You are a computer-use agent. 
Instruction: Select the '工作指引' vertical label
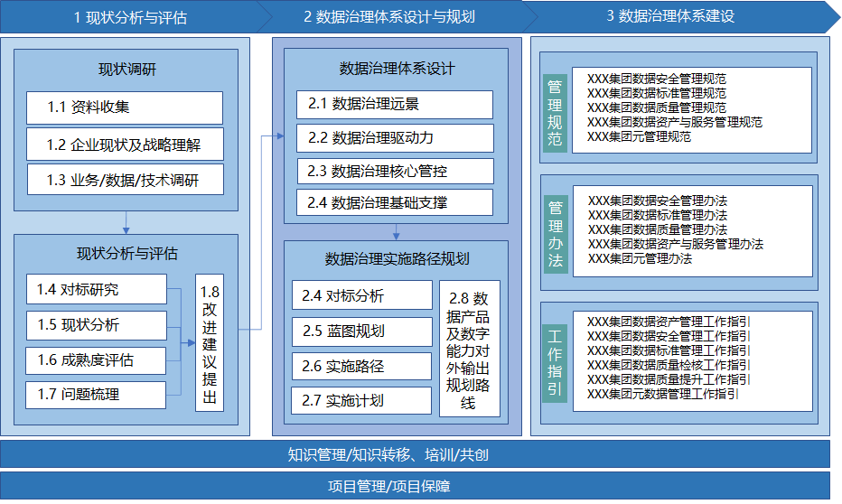[555, 361]
